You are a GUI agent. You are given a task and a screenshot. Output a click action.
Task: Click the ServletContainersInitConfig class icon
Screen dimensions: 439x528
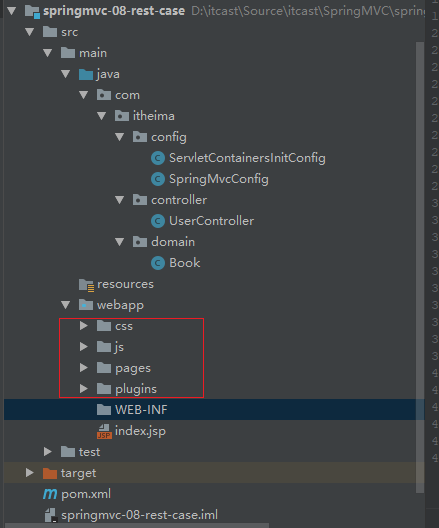158,158
